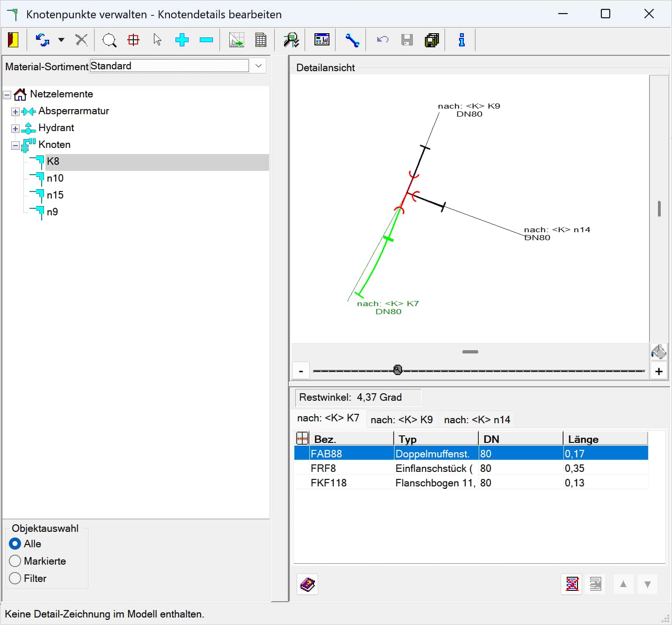Viewport: 672px width, 625px height.
Task: Select the Markierte radio button
Action: [x=15, y=561]
